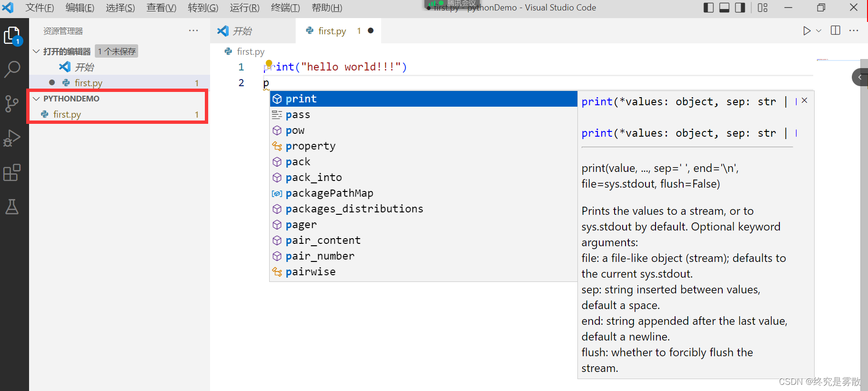
Task: Run the Python file with play button
Action: [x=806, y=31]
